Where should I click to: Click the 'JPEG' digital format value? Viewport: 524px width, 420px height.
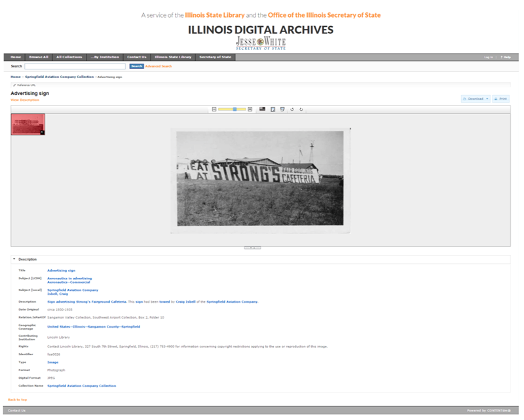pyautogui.click(x=51, y=378)
